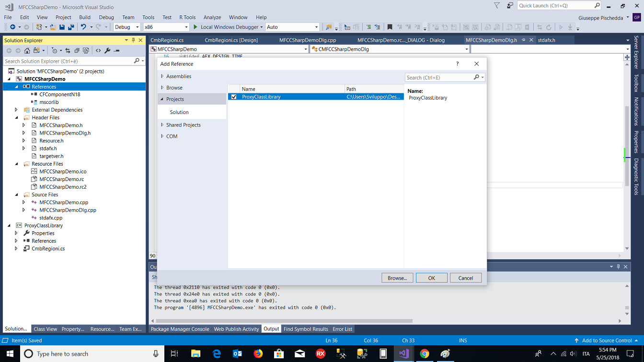This screenshot has width=644, height=362.
Task: Switch to CmbRegioni.cs editor tab
Action: pyautogui.click(x=167, y=40)
